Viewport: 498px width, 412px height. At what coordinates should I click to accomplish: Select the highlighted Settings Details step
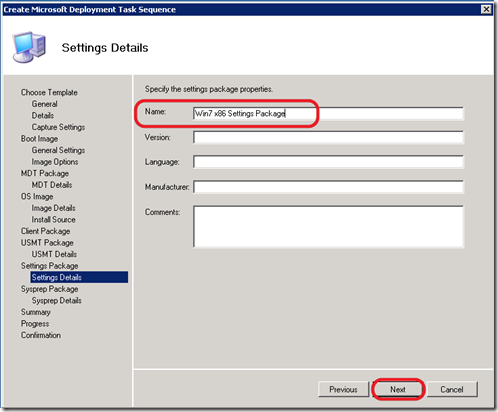tap(79, 277)
